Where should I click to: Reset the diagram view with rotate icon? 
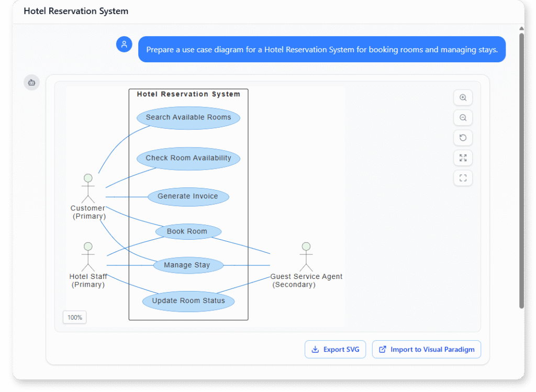(463, 138)
